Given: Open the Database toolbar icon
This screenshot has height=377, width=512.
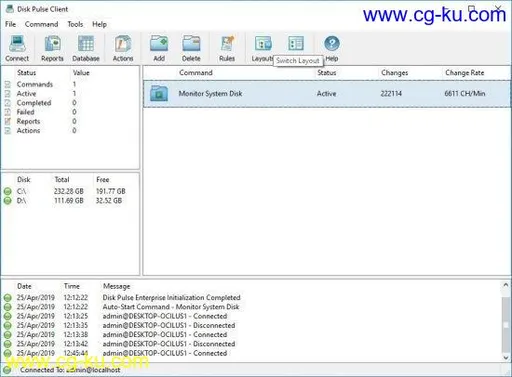Looking at the screenshot, I should click(86, 44).
